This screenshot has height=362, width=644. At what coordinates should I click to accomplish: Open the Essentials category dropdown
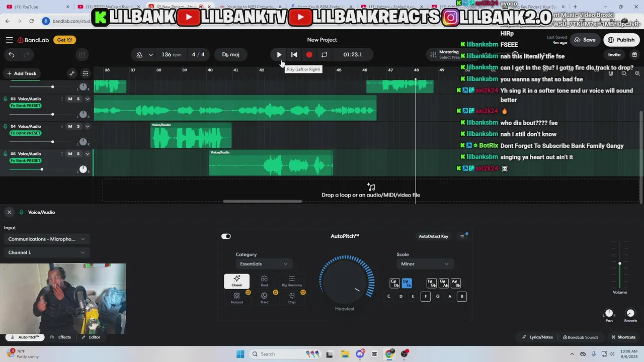(x=264, y=264)
